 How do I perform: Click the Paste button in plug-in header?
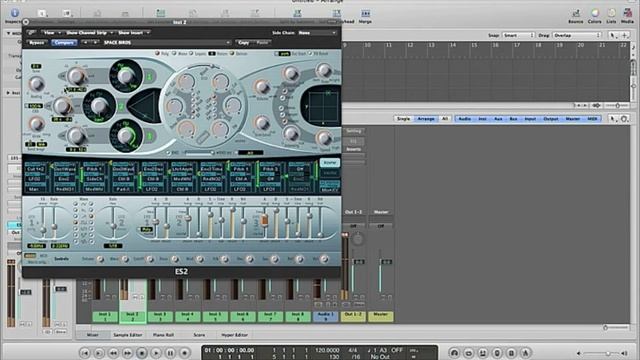[x=262, y=42]
